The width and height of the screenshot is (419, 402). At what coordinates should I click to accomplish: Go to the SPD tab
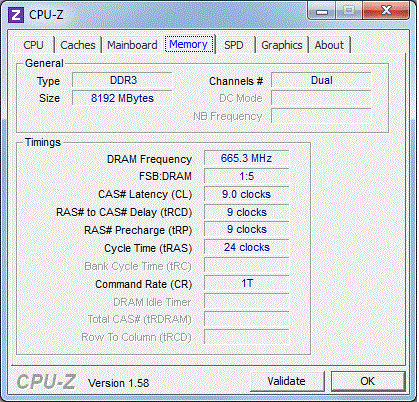[x=234, y=45]
